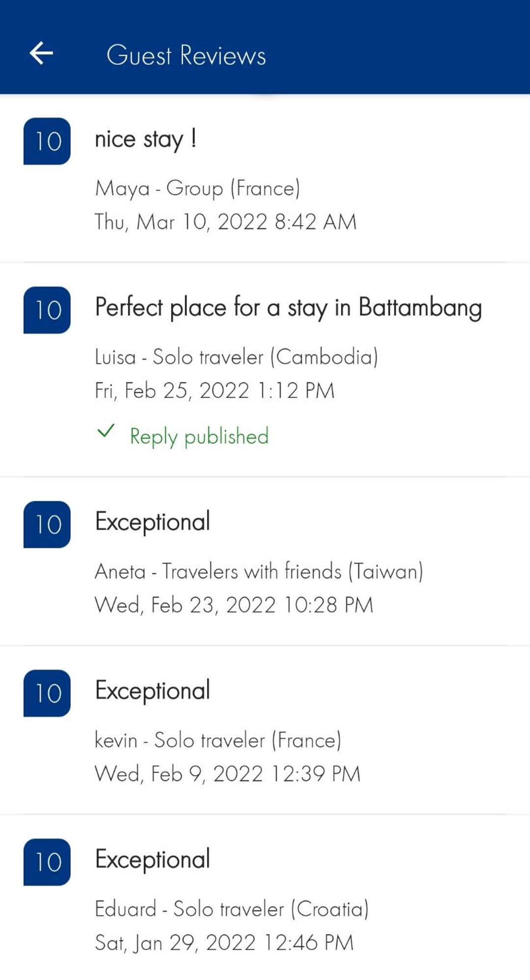Image resolution: width=530 pixels, height=980 pixels.
Task: Select kevin's Exceptional review title
Action: pyautogui.click(x=153, y=690)
